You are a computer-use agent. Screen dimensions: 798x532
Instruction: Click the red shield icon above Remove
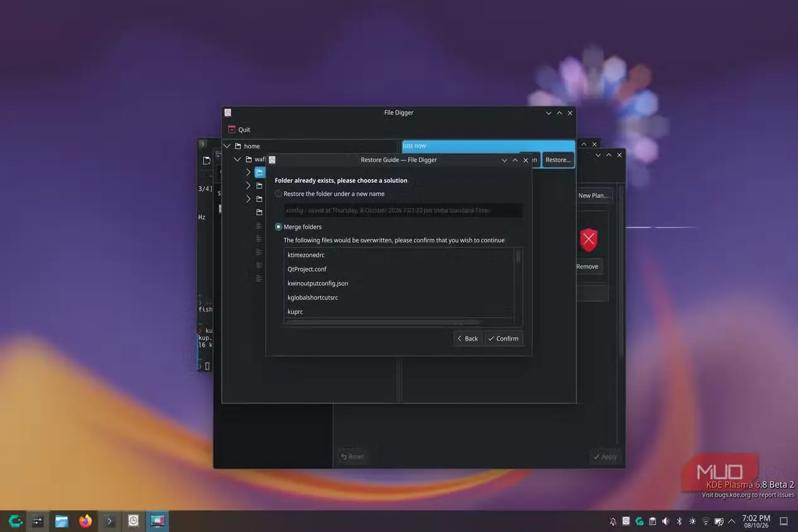[x=588, y=240]
